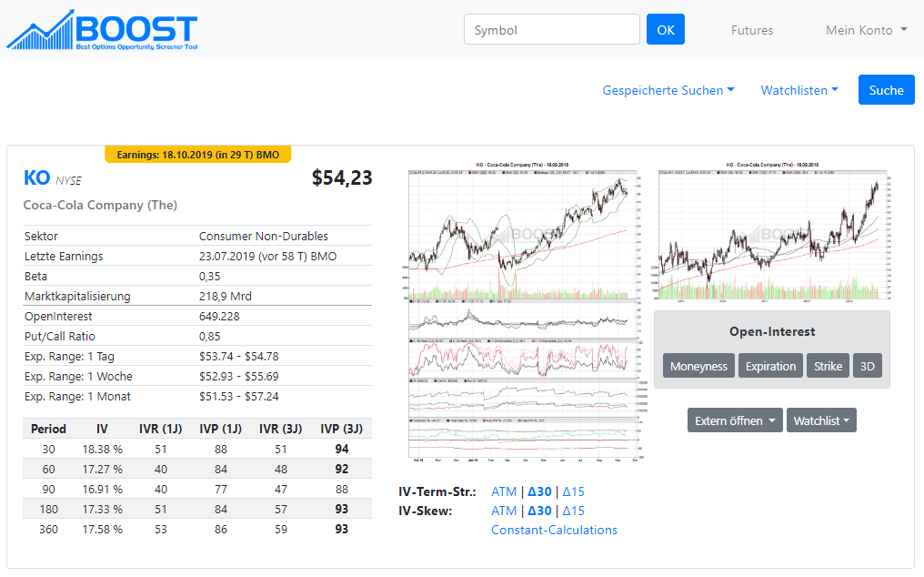Open the one-year KO chart thumbnail
This screenshot has width=924, height=577.
(525, 311)
